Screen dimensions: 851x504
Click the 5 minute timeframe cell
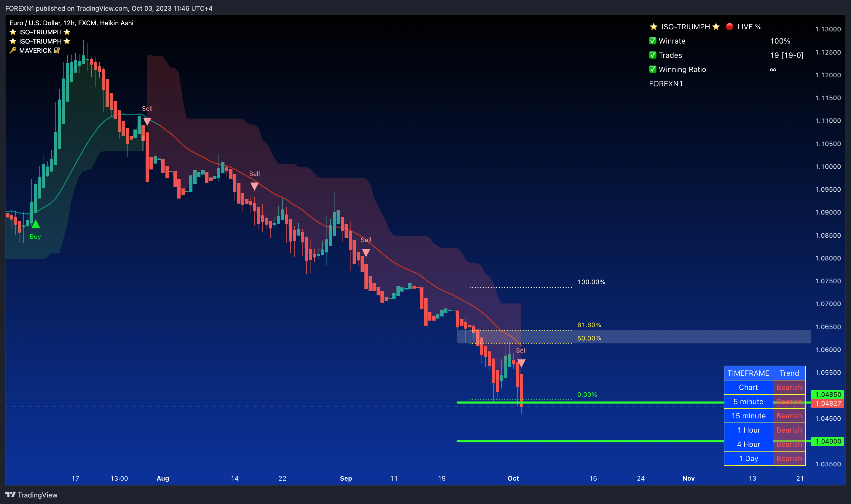[x=748, y=401]
